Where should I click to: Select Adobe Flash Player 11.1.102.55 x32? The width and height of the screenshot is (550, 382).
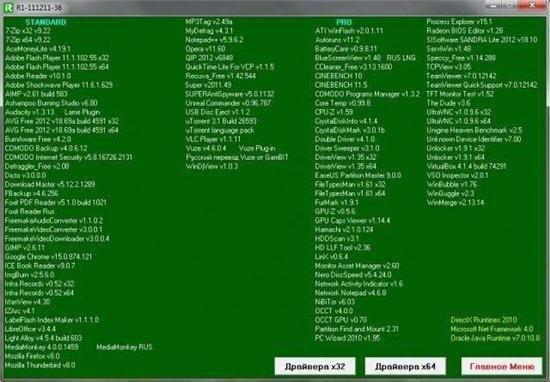[x=57, y=58]
